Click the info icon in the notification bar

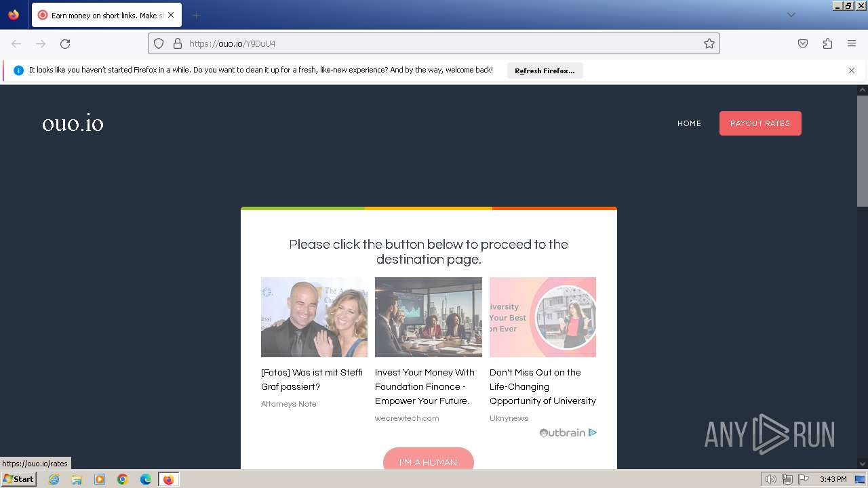coord(18,70)
